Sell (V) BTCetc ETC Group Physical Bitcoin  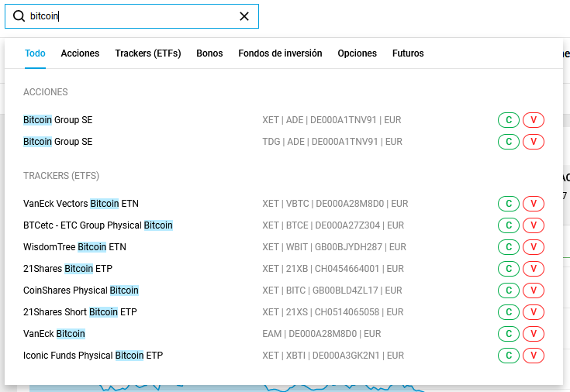click(534, 225)
